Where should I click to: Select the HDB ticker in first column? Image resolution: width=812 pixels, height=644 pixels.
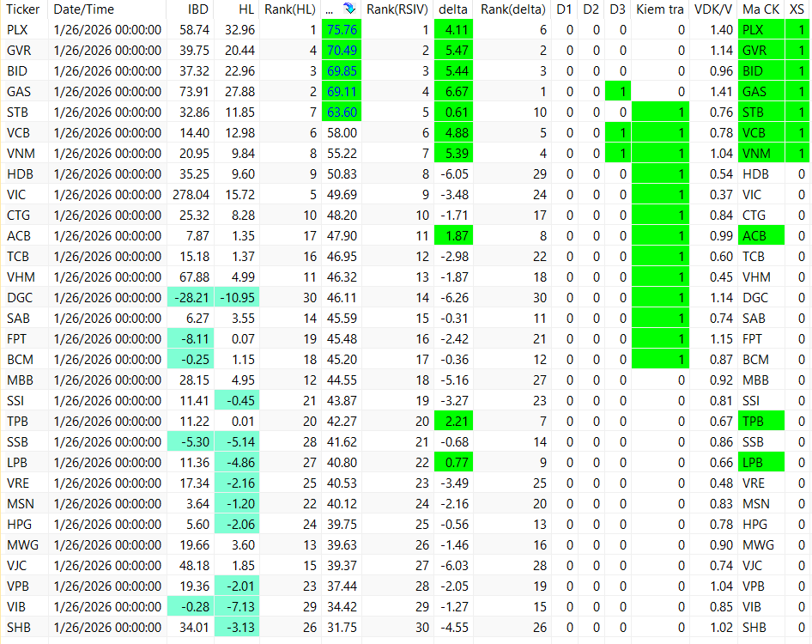[20, 174]
